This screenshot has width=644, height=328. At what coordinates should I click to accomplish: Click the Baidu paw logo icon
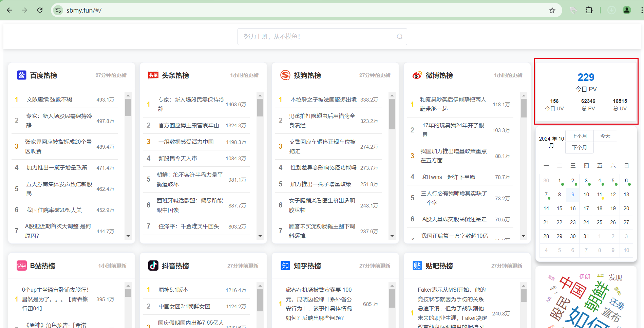point(22,75)
